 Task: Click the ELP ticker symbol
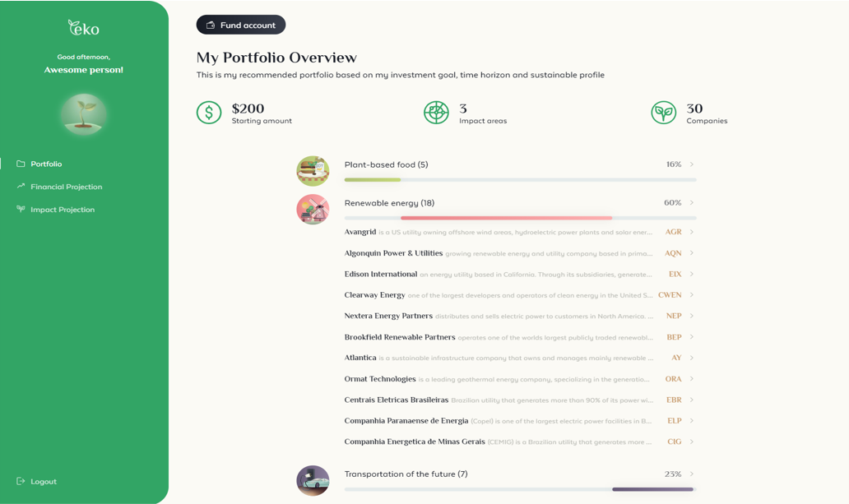(675, 421)
